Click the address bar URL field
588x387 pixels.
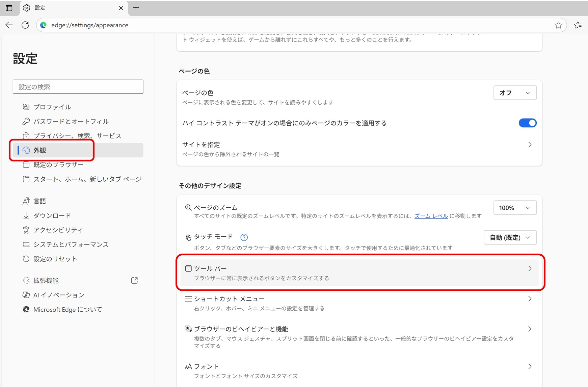tap(301, 25)
